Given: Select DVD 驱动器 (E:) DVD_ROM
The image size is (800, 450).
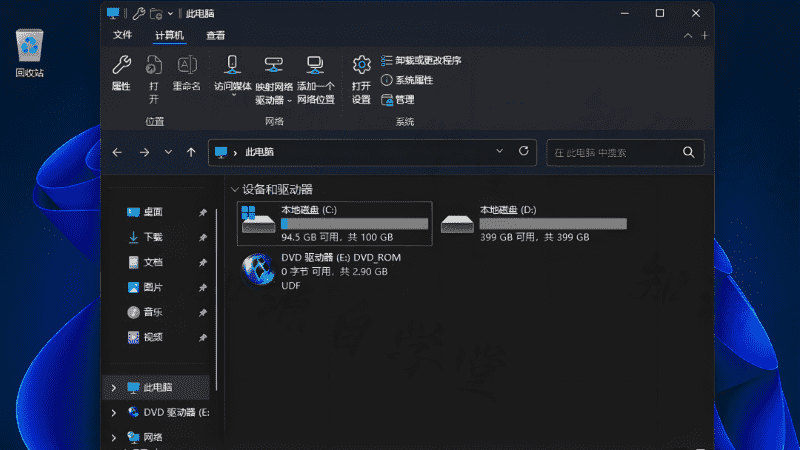Looking at the screenshot, I should click(321, 271).
